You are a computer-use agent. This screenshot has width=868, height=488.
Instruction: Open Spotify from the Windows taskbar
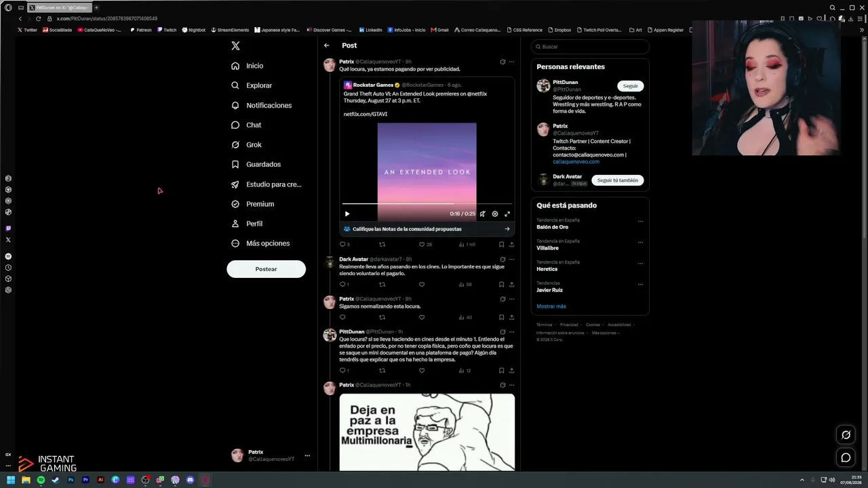click(x=41, y=480)
